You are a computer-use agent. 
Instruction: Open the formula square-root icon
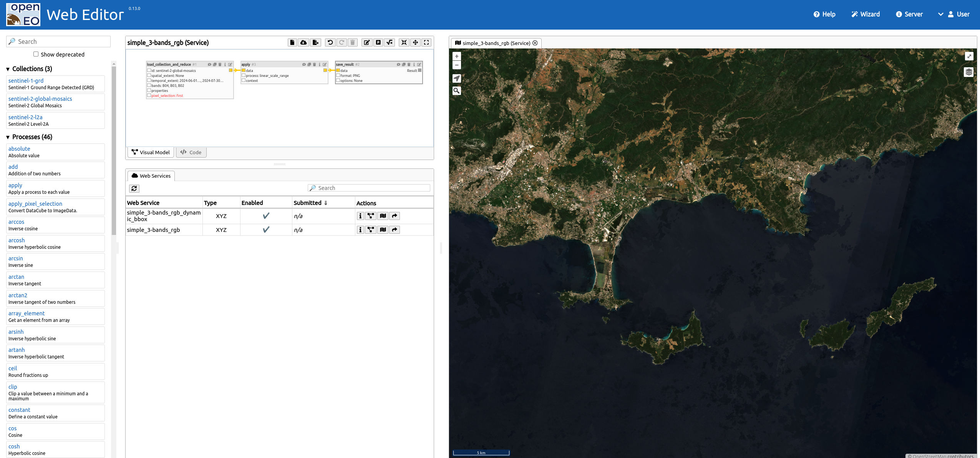point(390,42)
